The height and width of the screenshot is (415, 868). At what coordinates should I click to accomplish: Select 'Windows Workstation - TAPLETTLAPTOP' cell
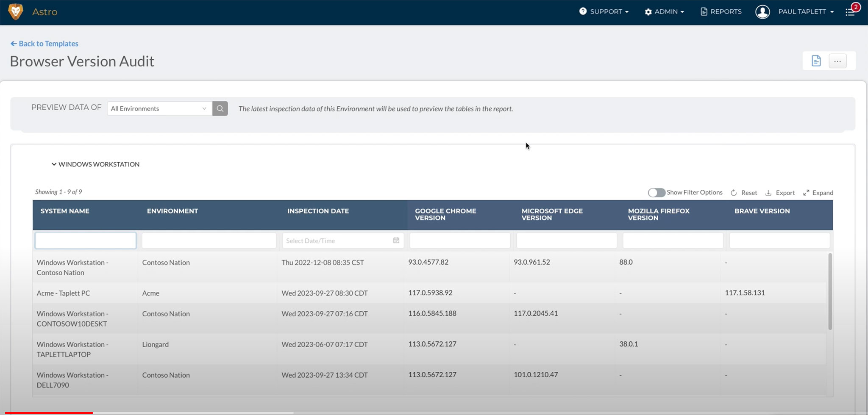(72, 349)
